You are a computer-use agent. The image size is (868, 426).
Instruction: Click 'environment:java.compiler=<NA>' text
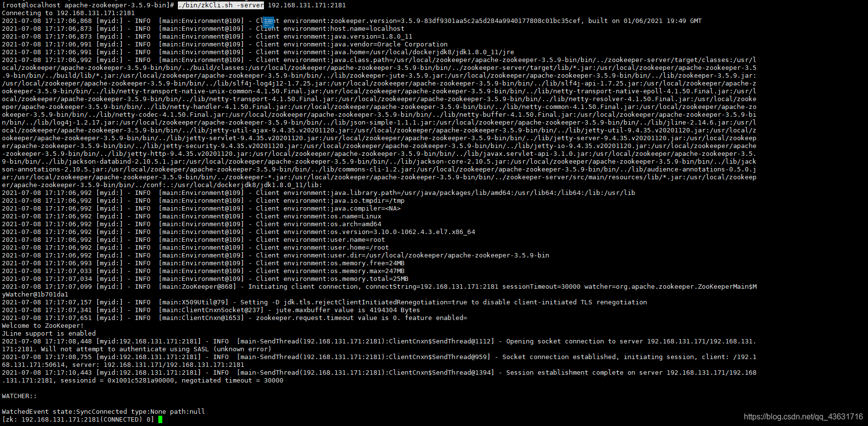tap(342, 209)
